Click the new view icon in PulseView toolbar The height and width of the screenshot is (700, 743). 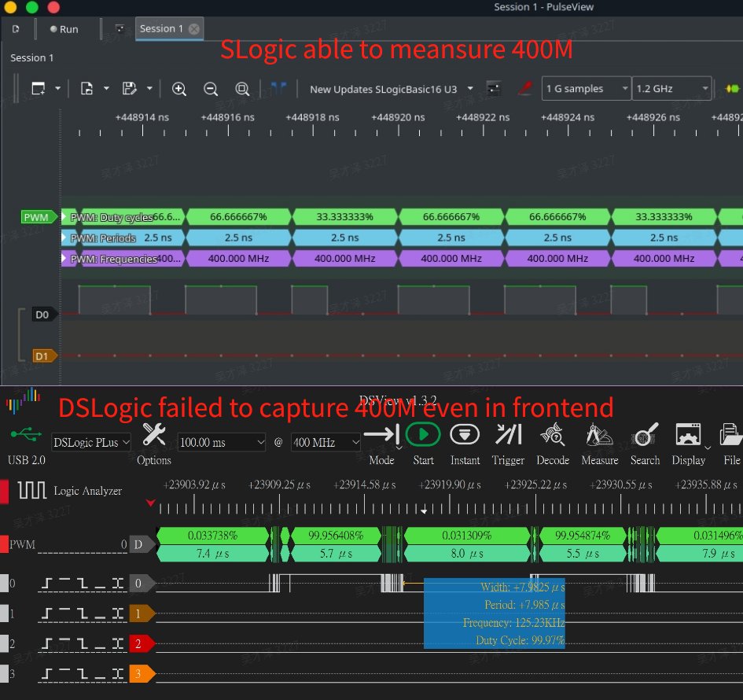[38, 89]
